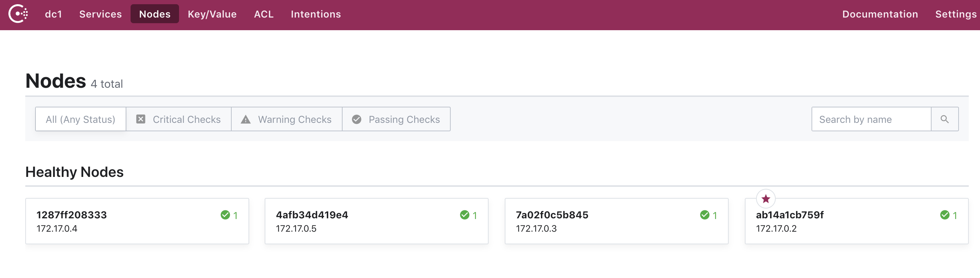Click green check on node 1287ff208333
The width and height of the screenshot is (980, 278).
pos(225,215)
